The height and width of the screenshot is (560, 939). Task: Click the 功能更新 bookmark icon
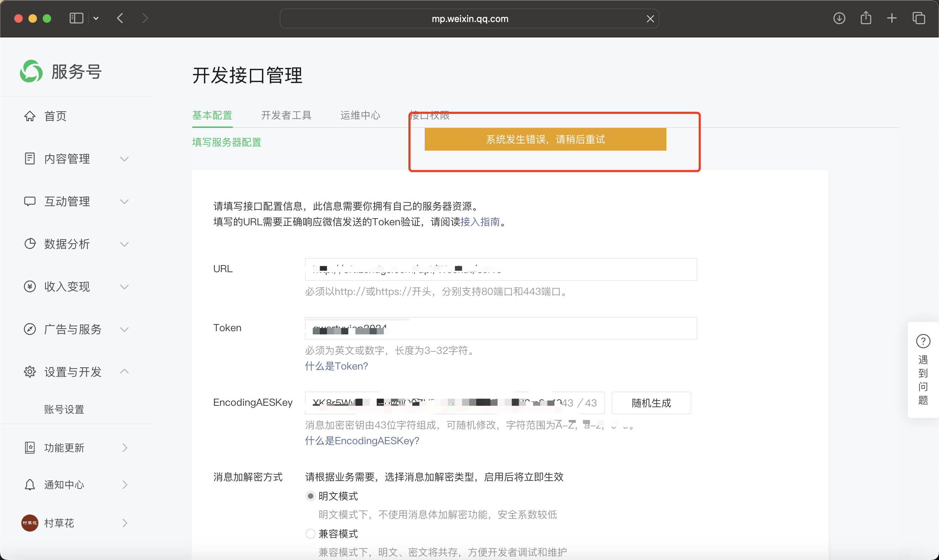(30, 448)
